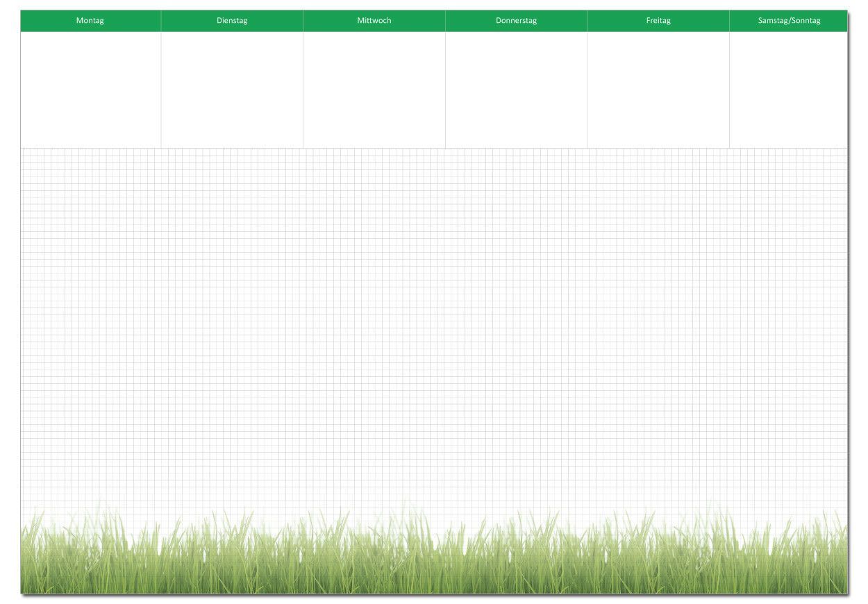Viewport: 868px width, 604px height.
Task: Click the white box under Freitag
Action: (x=658, y=90)
